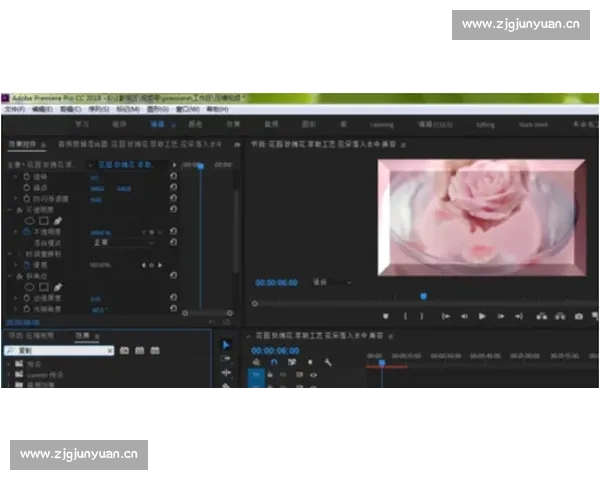Collapse the fx Opacity effect group
Viewport: 600px width, 480px height.
click(10, 210)
